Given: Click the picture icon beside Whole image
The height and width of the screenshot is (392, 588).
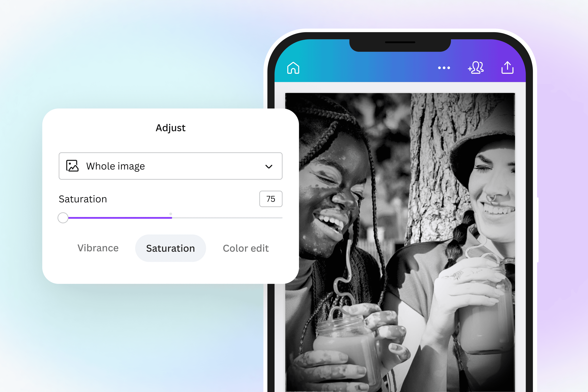Looking at the screenshot, I should [72, 166].
